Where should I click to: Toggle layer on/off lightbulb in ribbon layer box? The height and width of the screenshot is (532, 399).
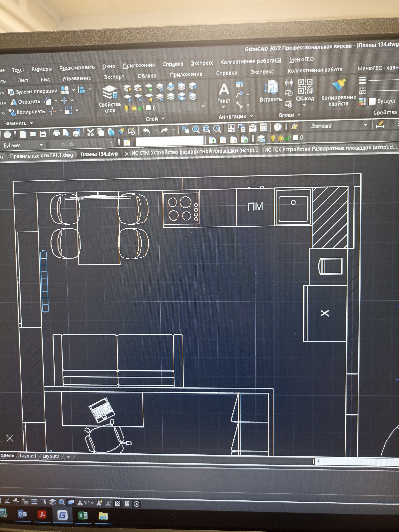[126, 108]
